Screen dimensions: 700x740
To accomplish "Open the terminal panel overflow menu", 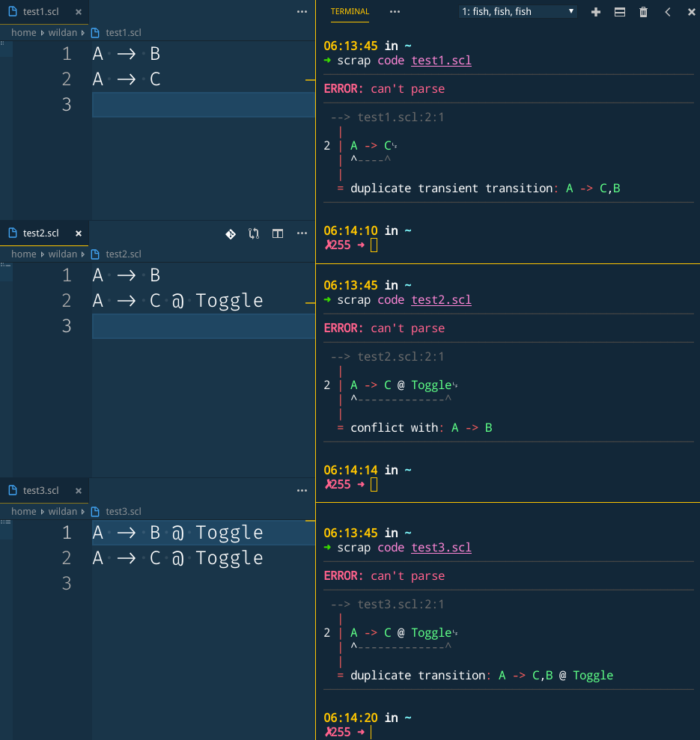I will (395, 12).
